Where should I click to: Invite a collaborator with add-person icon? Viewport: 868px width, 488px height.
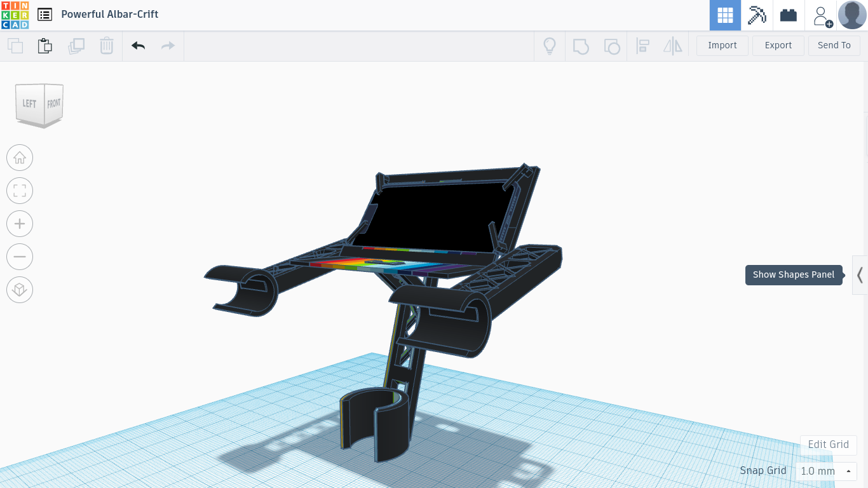tap(822, 16)
